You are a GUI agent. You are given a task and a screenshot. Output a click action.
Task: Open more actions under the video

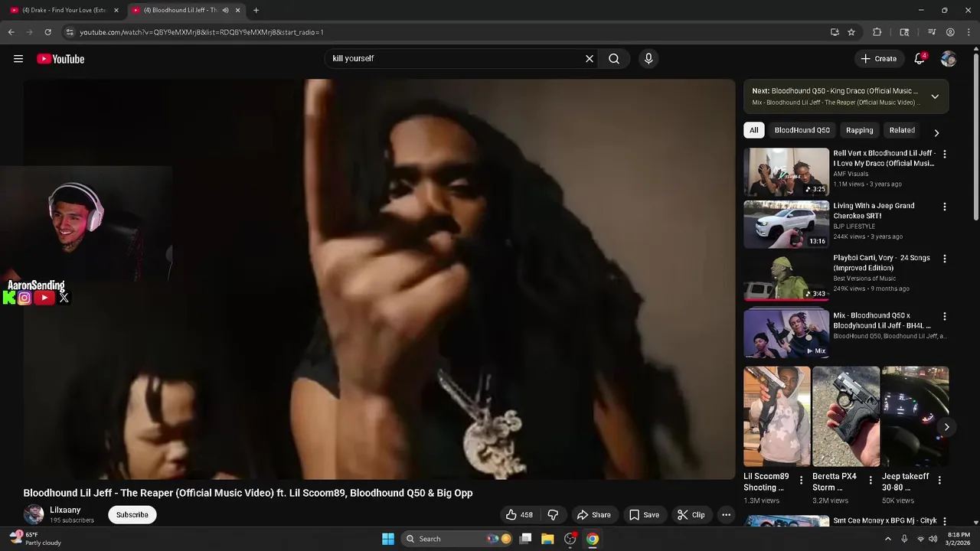coord(726,515)
